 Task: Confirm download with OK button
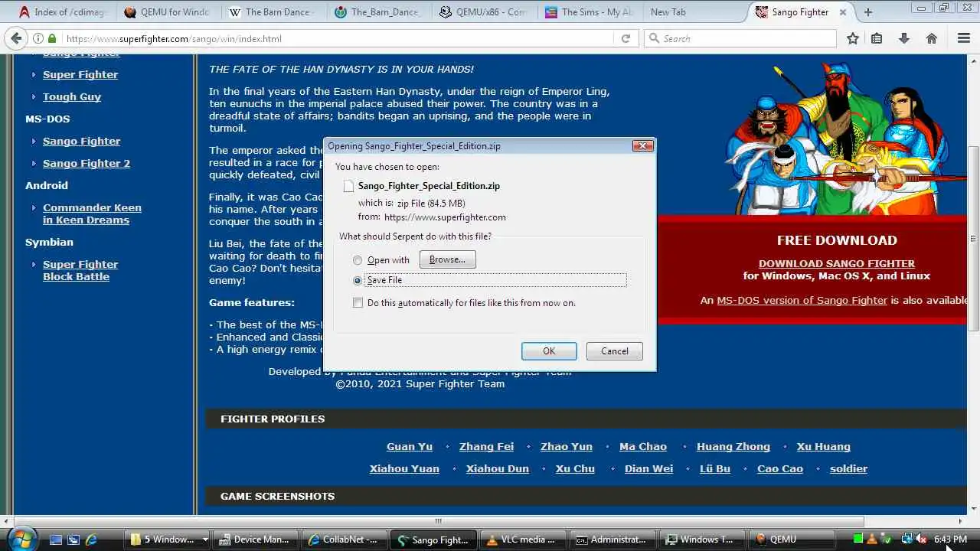549,350
